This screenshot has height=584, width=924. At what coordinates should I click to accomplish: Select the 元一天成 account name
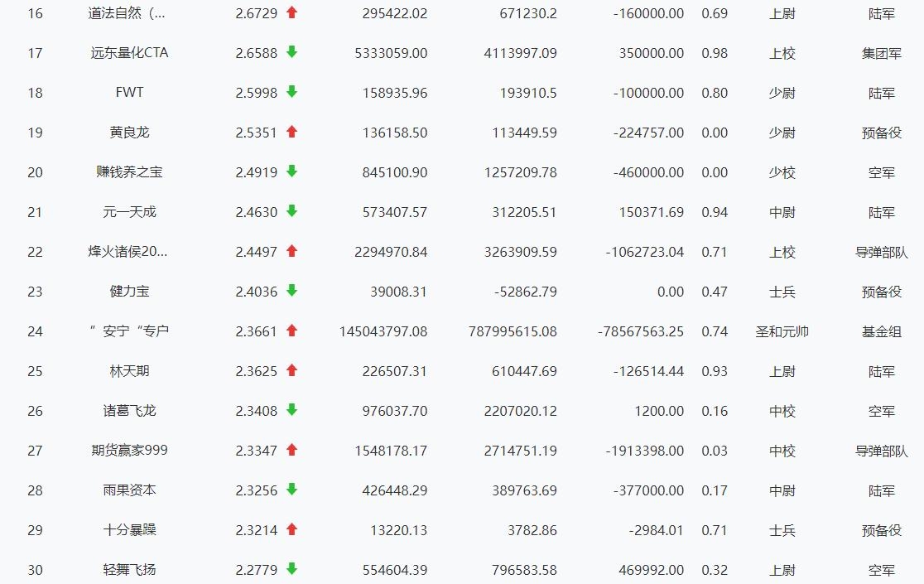[129, 212]
